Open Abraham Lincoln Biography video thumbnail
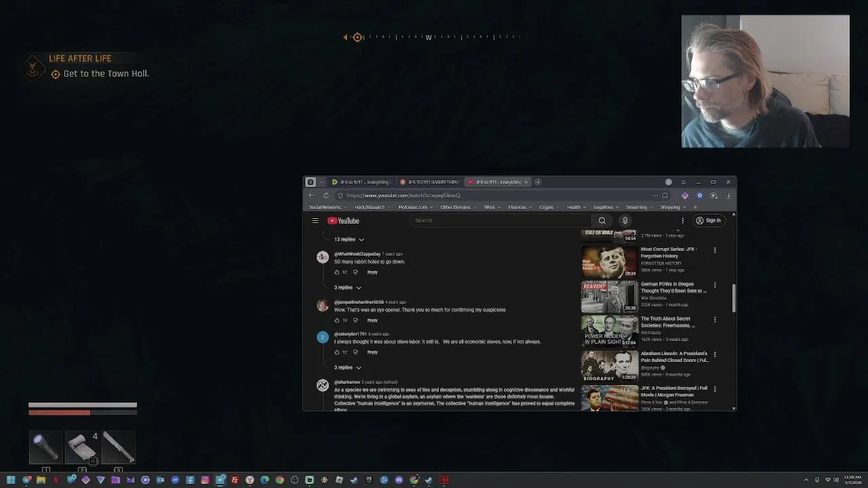The height and width of the screenshot is (488, 868). click(610, 366)
